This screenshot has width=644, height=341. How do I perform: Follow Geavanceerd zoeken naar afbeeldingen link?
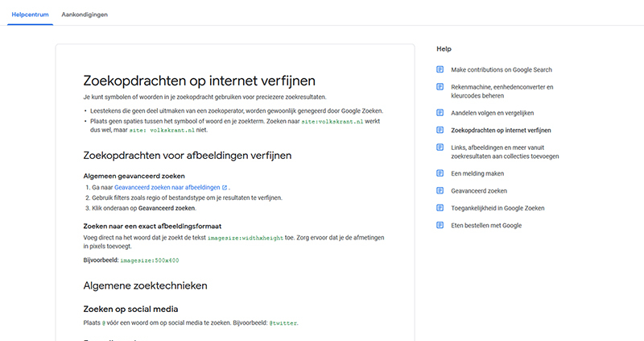pos(167,187)
